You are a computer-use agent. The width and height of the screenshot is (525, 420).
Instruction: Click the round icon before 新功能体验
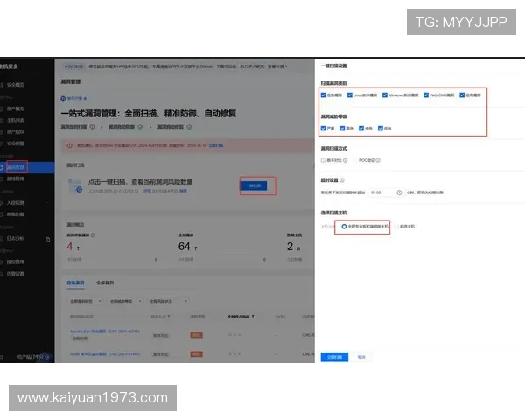[x=63, y=99]
